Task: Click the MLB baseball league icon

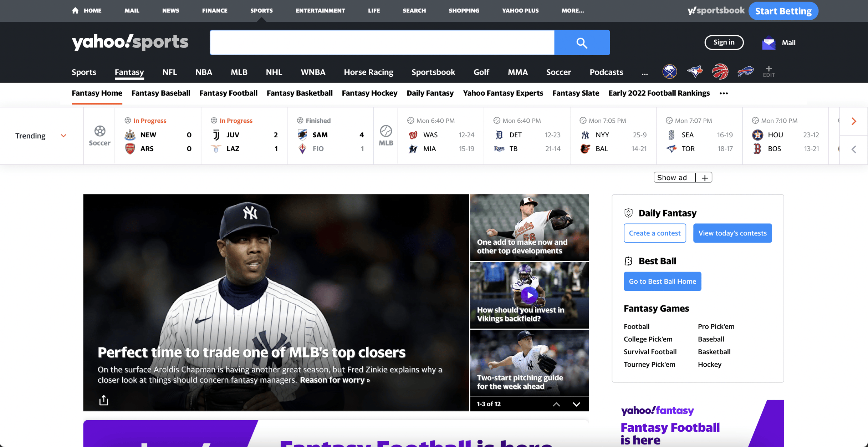Action: (x=386, y=131)
